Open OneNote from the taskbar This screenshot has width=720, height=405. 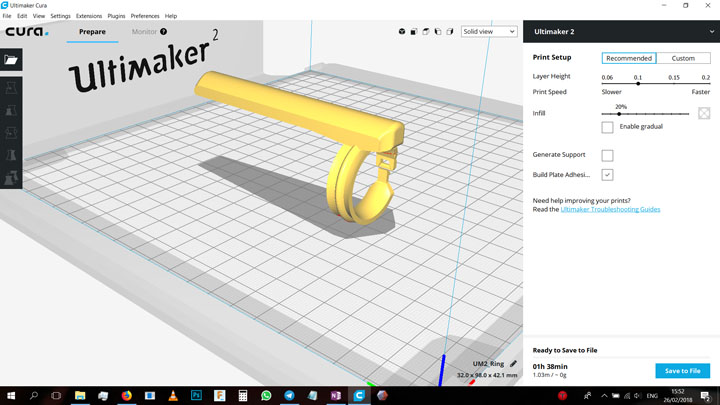click(x=336, y=395)
